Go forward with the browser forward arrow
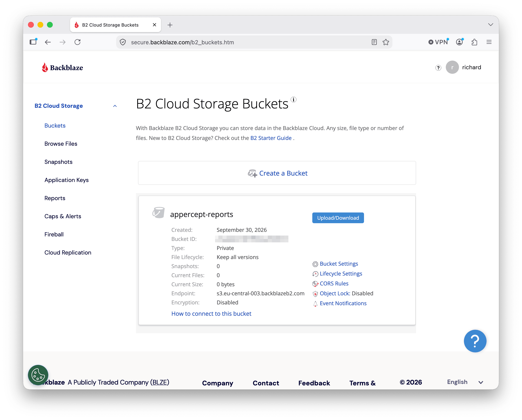The height and width of the screenshot is (420, 522). [62, 42]
